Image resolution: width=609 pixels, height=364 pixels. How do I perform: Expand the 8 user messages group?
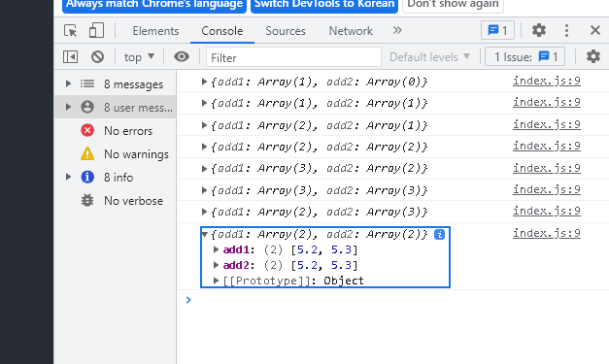coord(68,107)
